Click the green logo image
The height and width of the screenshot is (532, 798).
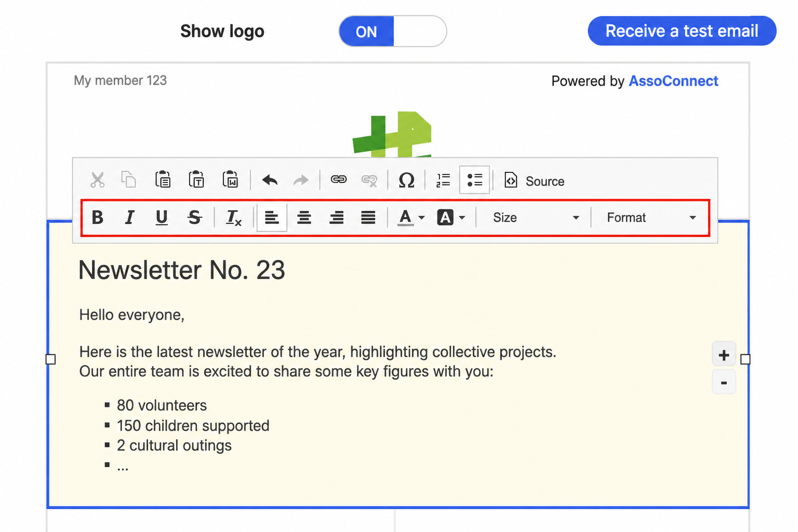pyautogui.click(x=392, y=134)
